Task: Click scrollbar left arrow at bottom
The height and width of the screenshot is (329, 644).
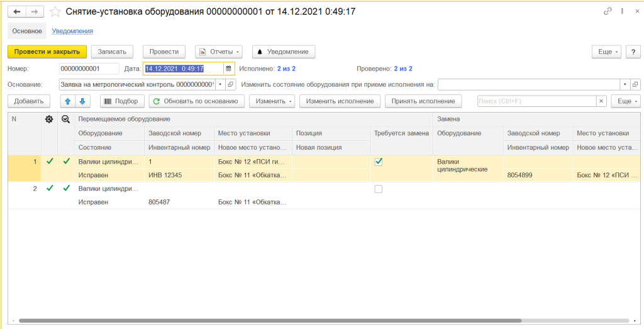Action: 13,320
